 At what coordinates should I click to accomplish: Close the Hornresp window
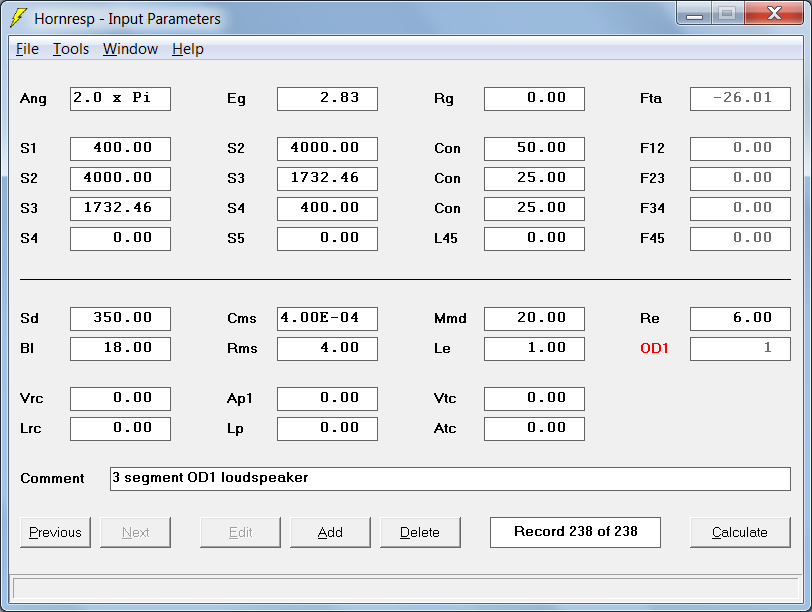point(774,13)
